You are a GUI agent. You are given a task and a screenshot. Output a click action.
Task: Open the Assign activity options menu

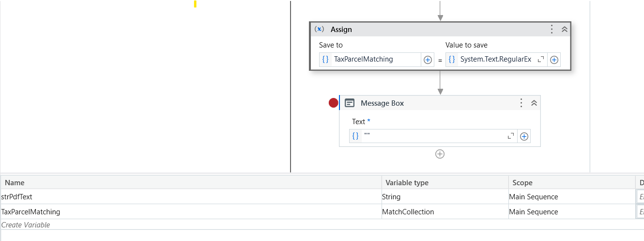(x=552, y=30)
